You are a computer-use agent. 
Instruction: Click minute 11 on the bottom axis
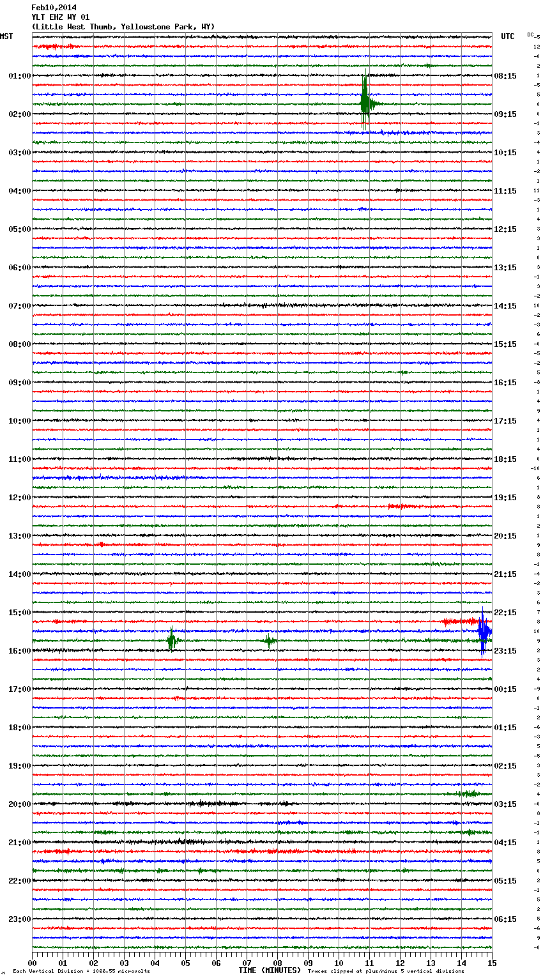click(x=369, y=963)
